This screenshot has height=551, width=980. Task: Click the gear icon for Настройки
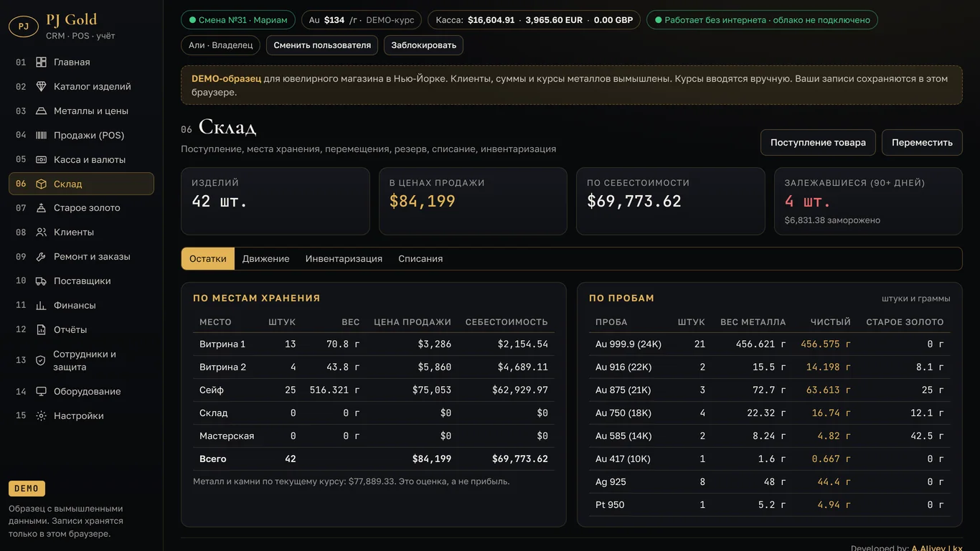(x=42, y=416)
